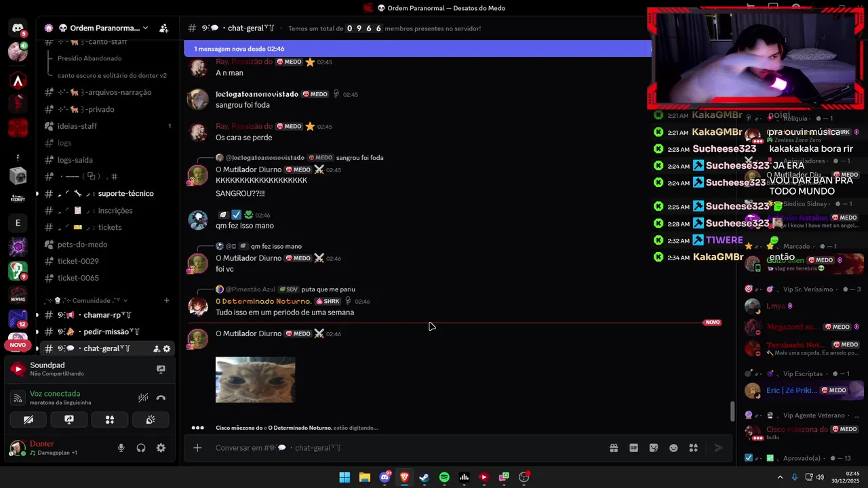Open the emoji picker

tap(673, 447)
